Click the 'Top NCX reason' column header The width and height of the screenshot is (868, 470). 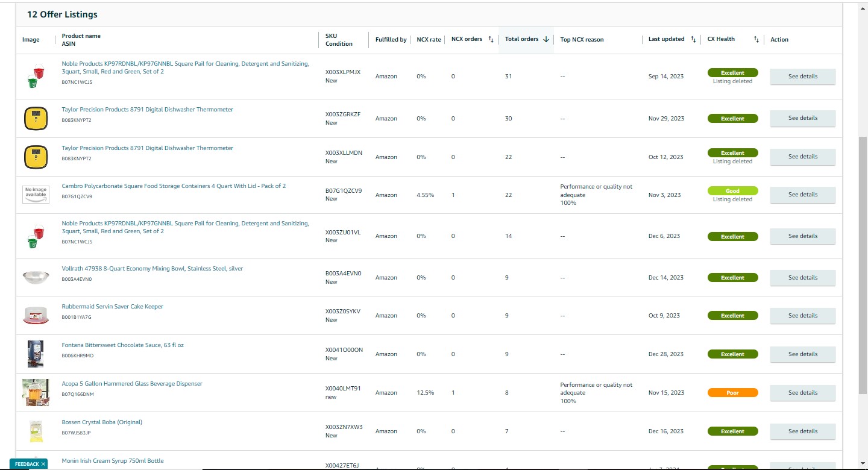[582, 40]
